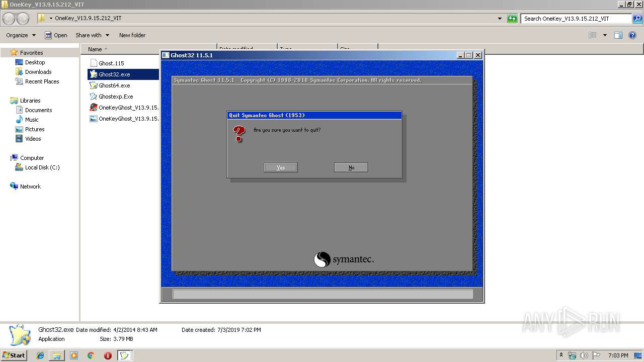Viewport: 644px width, 362px height.
Task: Open network tray icon
Action: [x=572, y=355]
